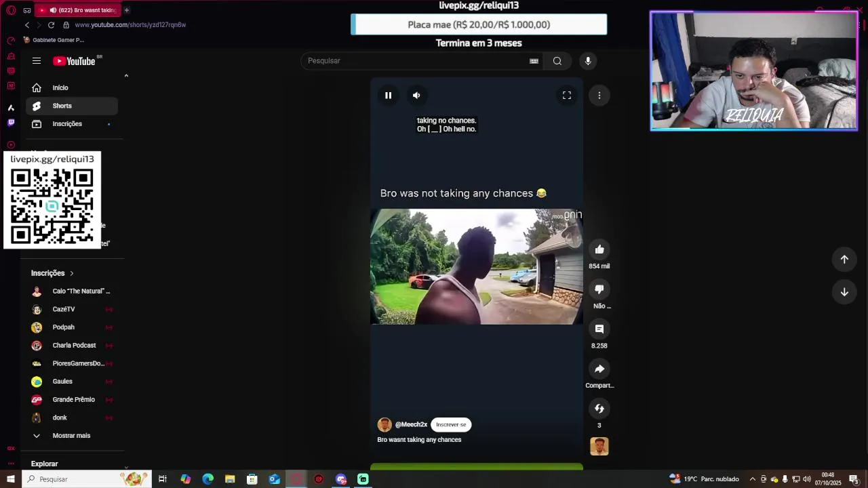Image resolution: width=868 pixels, height=488 pixels.
Task: Mute tab via speaker icon on tab
Action: pyautogui.click(x=53, y=10)
